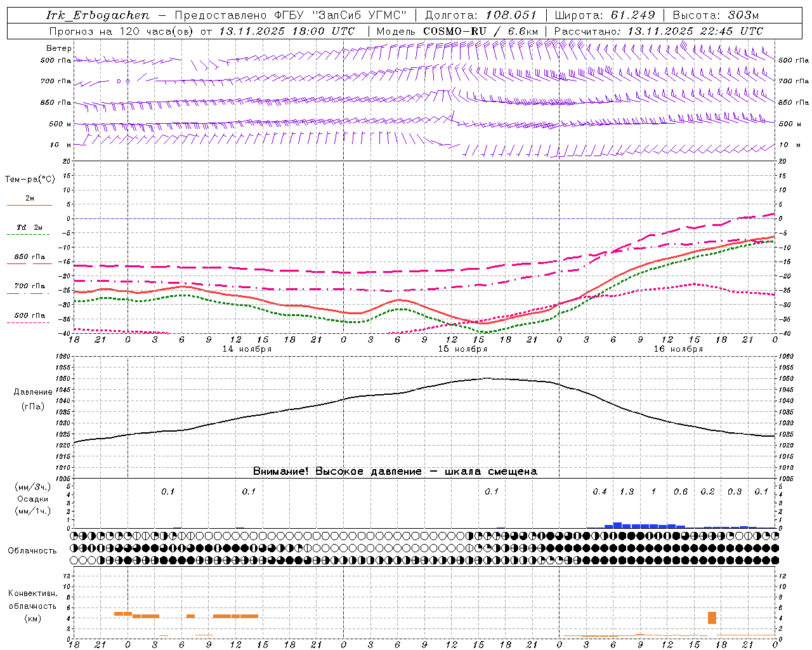Screen dimensions: 812x650
Task: Click the Тем-ра(°C) axis title
Action: click(30, 180)
